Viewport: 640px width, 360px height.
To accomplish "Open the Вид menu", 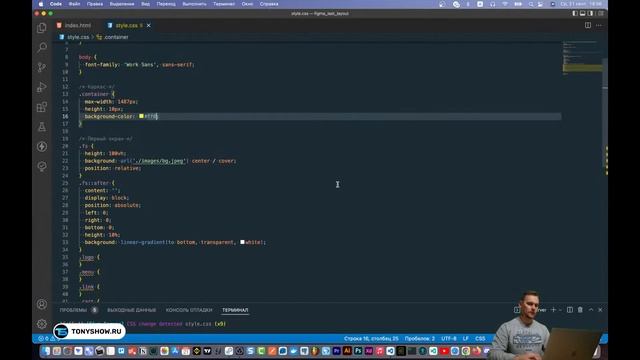I will click(145, 4).
